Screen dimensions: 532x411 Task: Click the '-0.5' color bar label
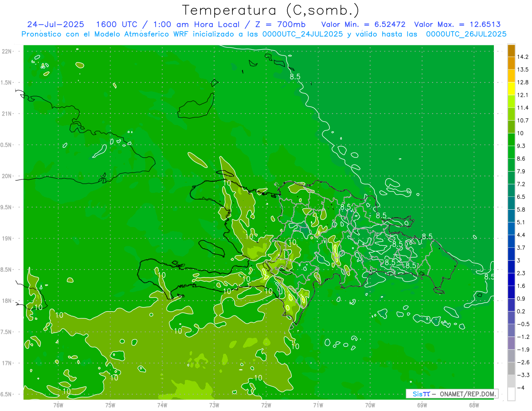pos(523,324)
